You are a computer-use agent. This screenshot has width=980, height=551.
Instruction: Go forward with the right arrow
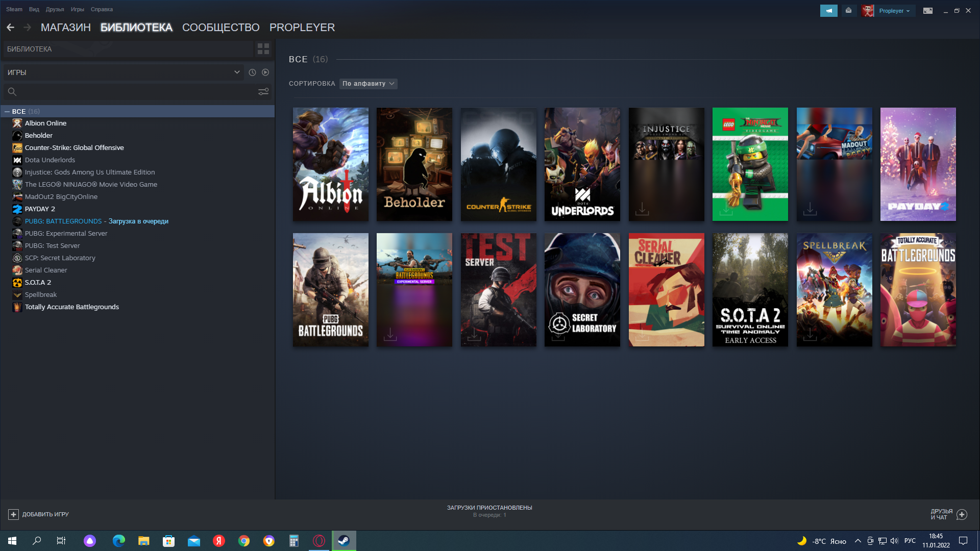click(28, 28)
